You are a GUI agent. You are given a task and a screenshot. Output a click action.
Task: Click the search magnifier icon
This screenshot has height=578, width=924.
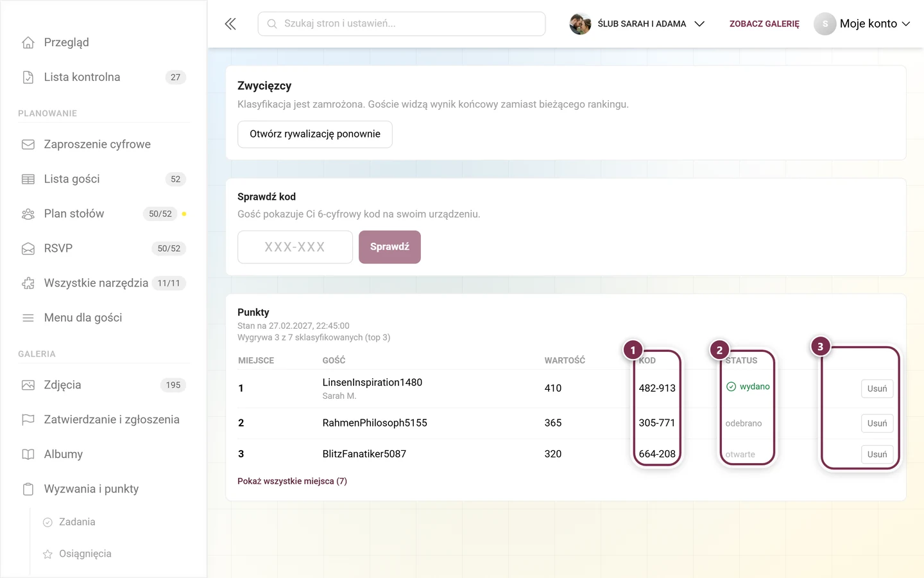pos(272,24)
